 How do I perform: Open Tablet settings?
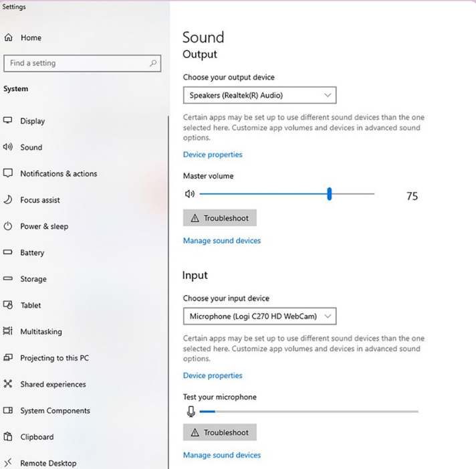[x=31, y=305]
